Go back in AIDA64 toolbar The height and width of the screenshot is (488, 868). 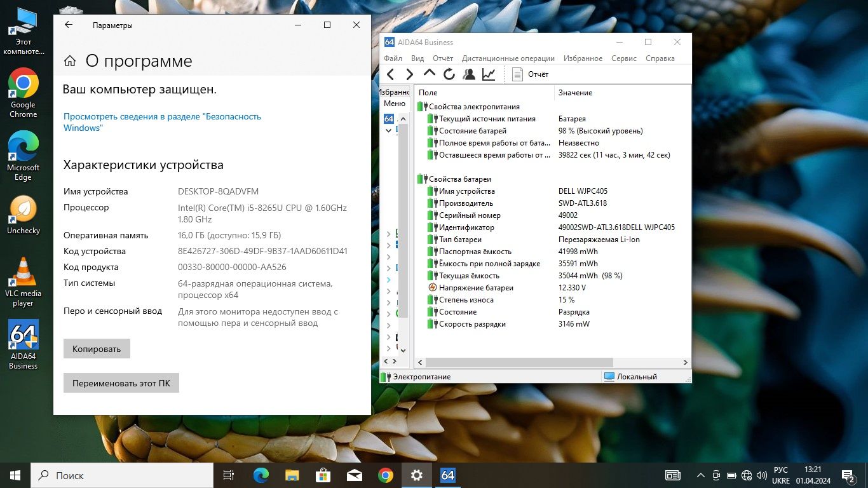(391, 74)
